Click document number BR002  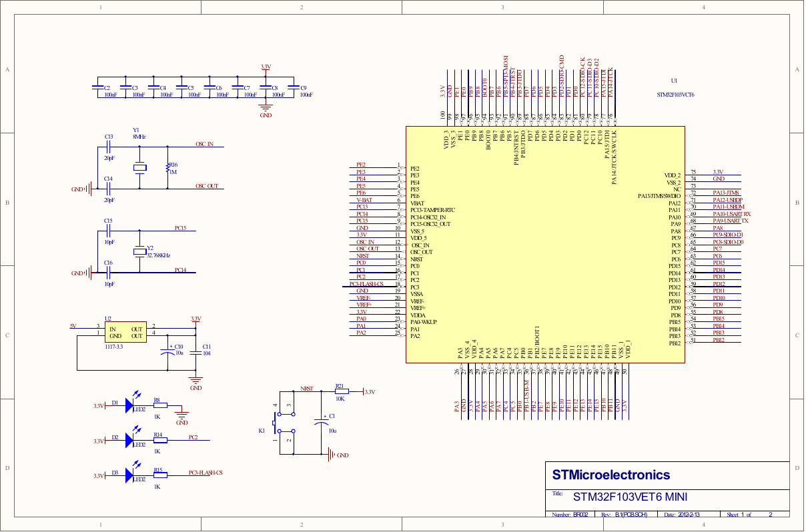point(580,515)
